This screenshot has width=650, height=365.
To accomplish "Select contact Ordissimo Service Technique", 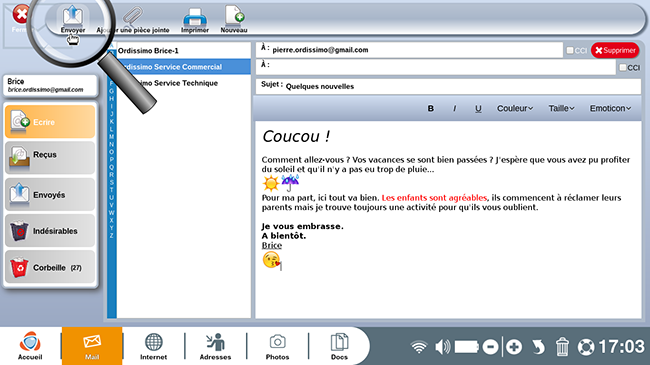I will click(184, 83).
